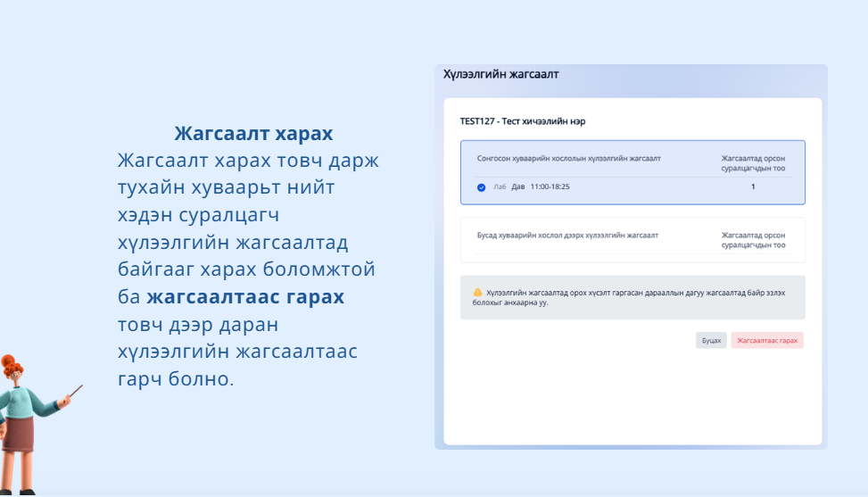The image size is (868, 497).
Task: Click the Жагсаалт харах heading on the left
Action: pyautogui.click(x=253, y=134)
